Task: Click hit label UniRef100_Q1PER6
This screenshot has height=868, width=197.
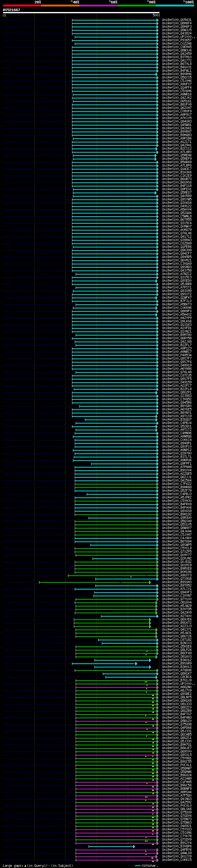Action: 176,247
